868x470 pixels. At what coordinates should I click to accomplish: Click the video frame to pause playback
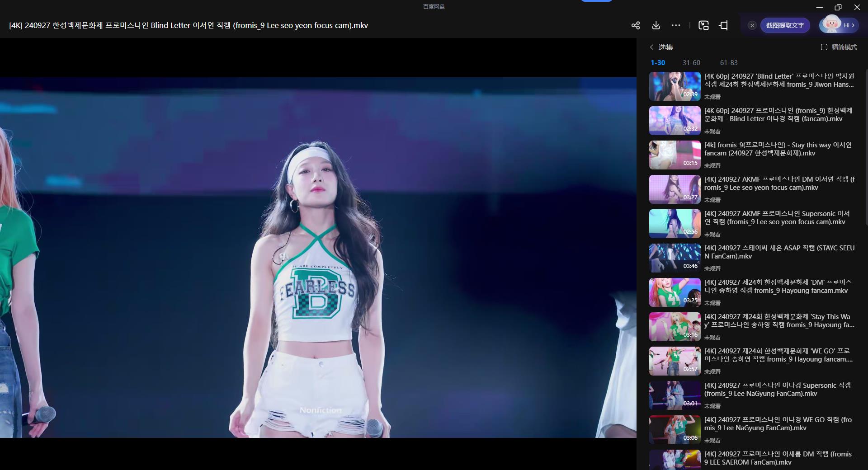coord(318,258)
